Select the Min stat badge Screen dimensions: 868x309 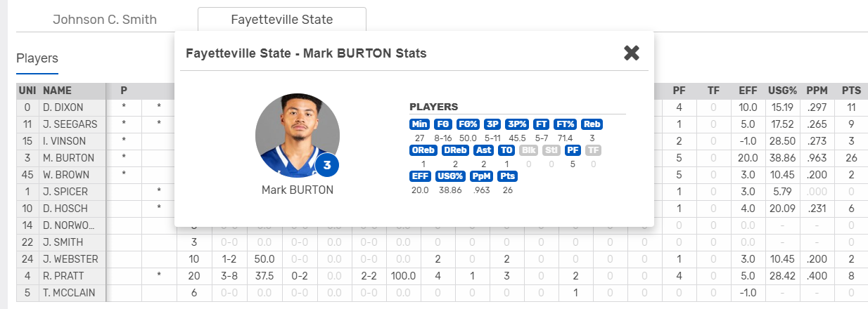point(419,124)
